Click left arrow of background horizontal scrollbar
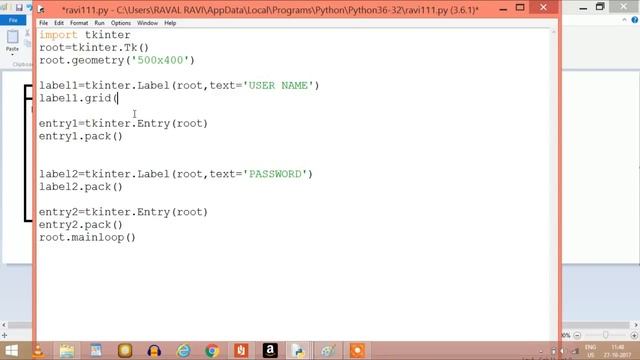This screenshot has width=640, height=360. [x=4, y=325]
